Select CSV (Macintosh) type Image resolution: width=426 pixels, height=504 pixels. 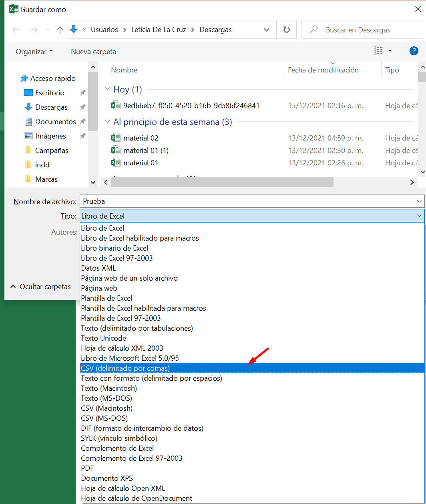(252, 408)
